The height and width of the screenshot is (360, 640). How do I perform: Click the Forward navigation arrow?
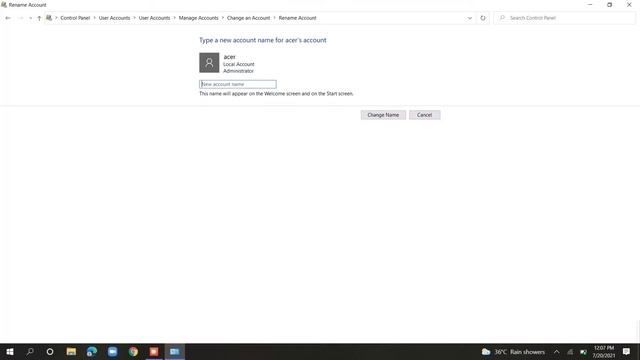pos(20,18)
